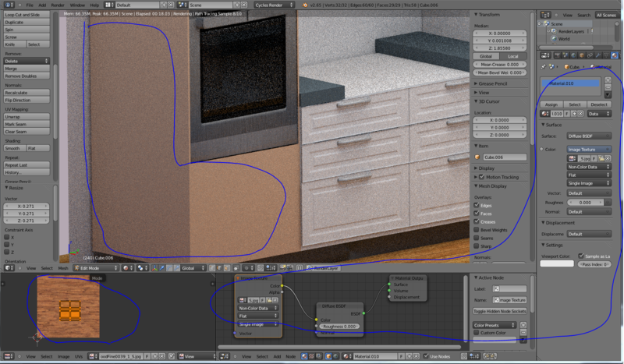
Task: Open the UVs menu in image editor
Action: [x=79, y=356]
